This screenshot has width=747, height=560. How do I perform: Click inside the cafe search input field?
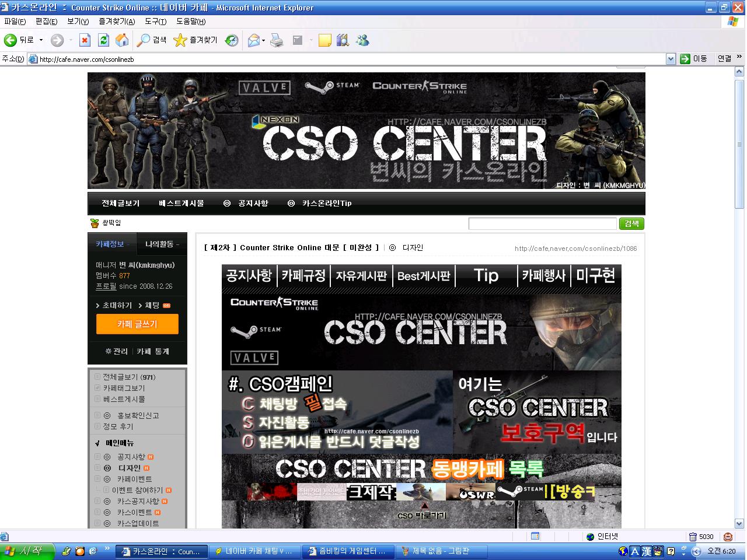[x=542, y=223]
